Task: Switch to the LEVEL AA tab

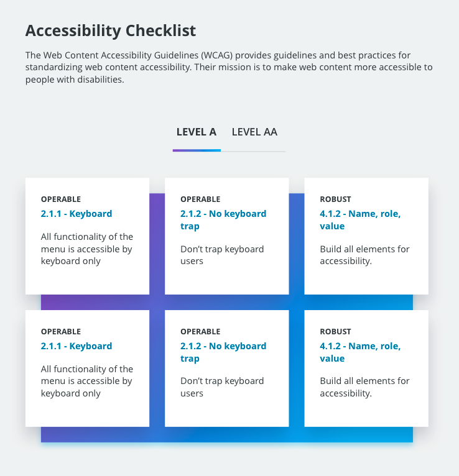Action: 254,132
